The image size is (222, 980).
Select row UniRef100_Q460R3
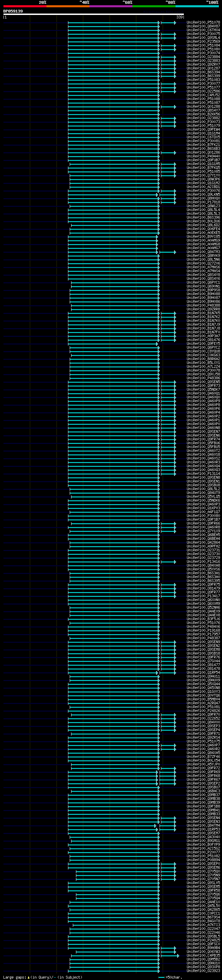tap(203, 462)
